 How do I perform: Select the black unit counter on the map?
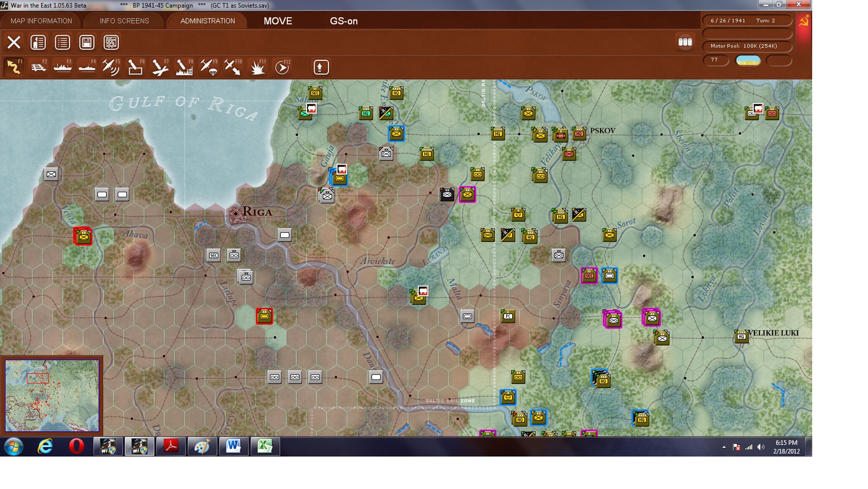(x=447, y=194)
